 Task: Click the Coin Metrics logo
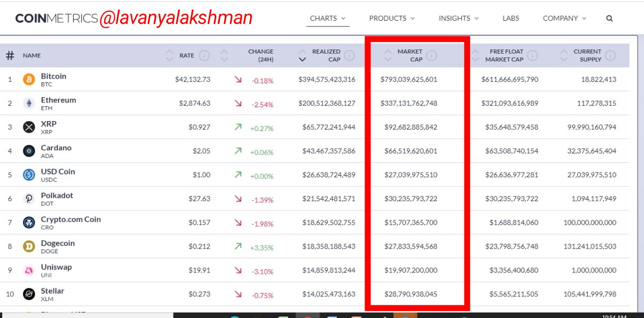[x=57, y=19]
